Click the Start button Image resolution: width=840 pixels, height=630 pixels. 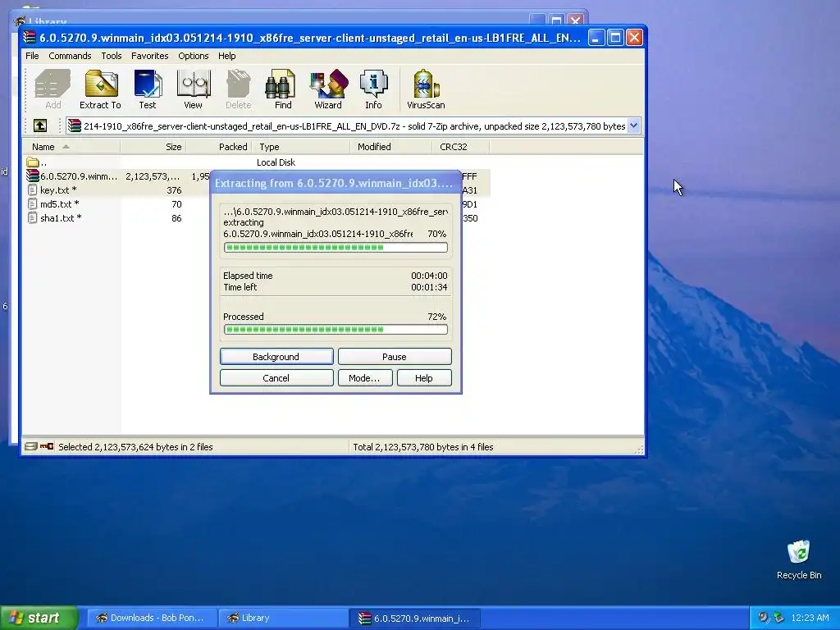coord(39,618)
